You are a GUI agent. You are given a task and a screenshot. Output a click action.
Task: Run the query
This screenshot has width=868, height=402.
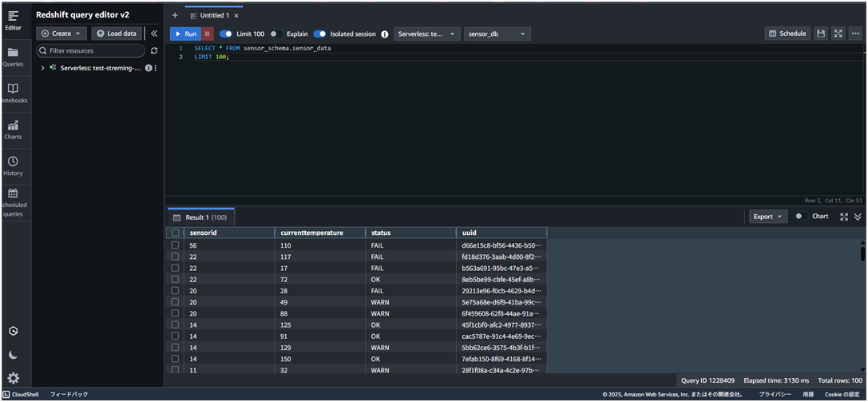click(x=185, y=34)
